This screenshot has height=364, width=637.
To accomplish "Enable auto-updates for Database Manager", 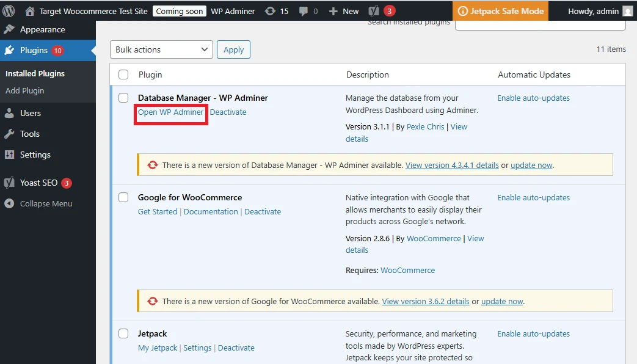I will point(533,98).
